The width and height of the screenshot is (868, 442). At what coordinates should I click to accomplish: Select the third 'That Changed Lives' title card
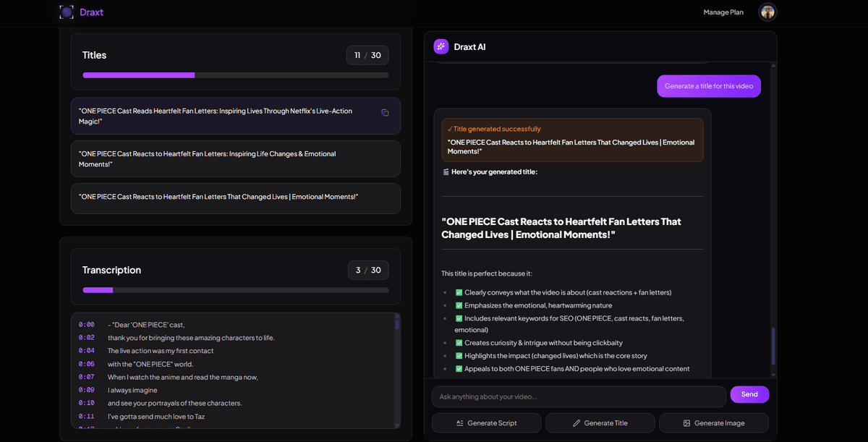(x=235, y=198)
